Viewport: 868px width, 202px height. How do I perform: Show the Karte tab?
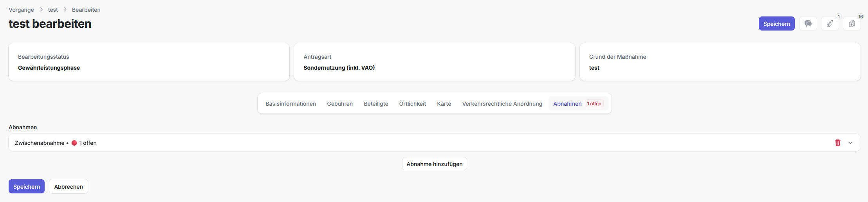[444, 104]
